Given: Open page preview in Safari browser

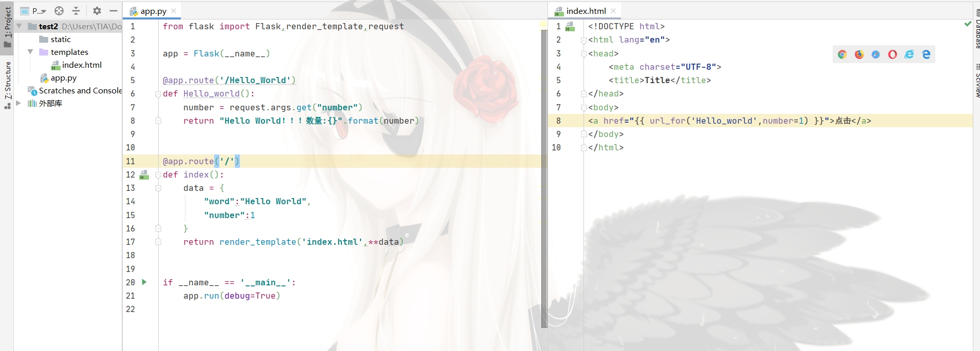Looking at the screenshot, I should pyautogui.click(x=876, y=54).
